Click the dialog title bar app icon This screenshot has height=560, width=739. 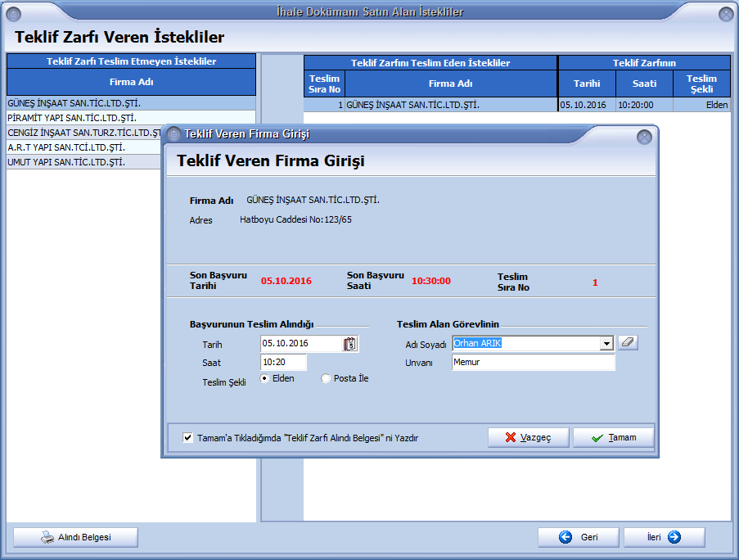click(x=173, y=134)
